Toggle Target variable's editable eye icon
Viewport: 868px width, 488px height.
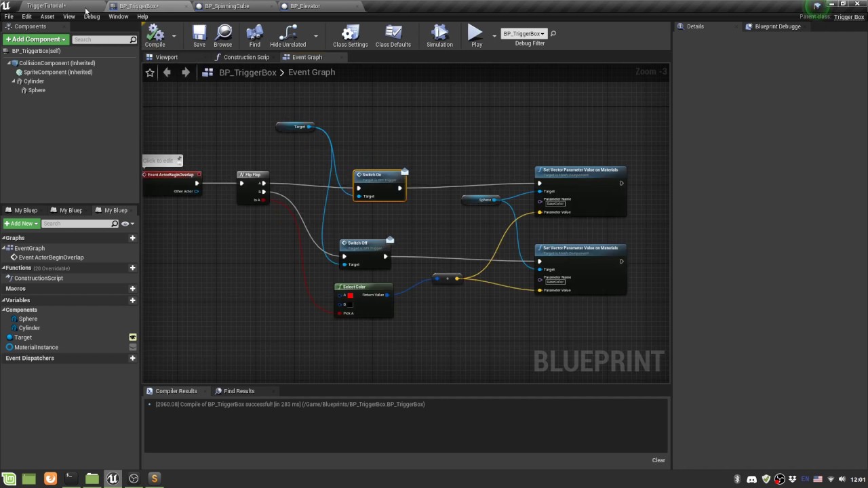point(133,338)
